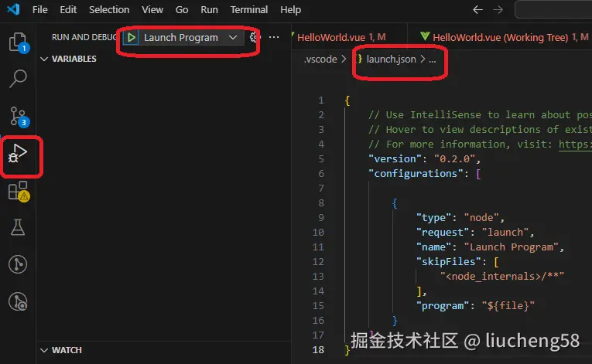
Task: Switch to HelloWorld.vue (Working Tree) tab
Action: [500, 37]
